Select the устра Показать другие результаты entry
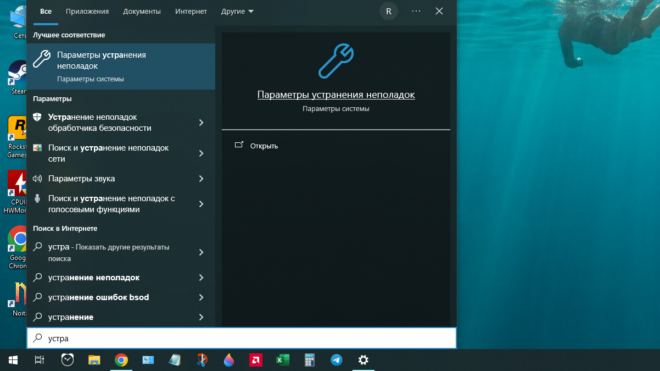The image size is (660, 371). [x=121, y=252]
